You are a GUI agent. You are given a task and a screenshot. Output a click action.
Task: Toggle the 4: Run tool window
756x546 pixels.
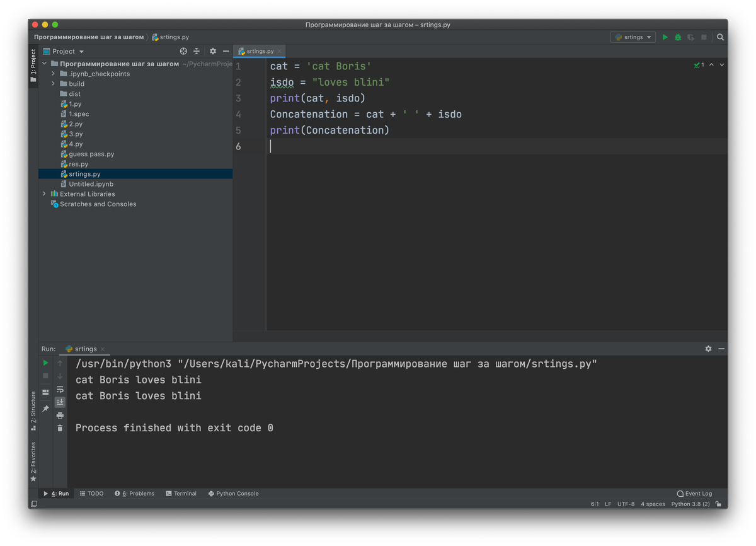coord(56,494)
